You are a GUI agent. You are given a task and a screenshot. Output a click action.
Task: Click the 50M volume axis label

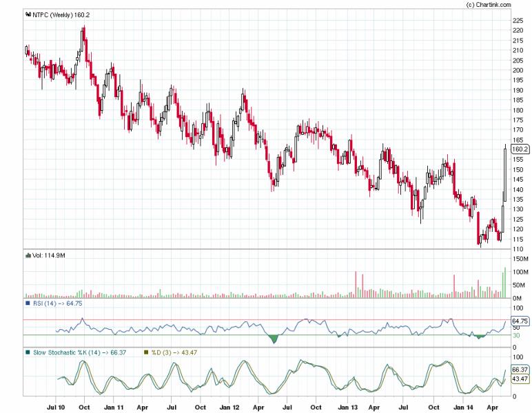click(520, 285)
